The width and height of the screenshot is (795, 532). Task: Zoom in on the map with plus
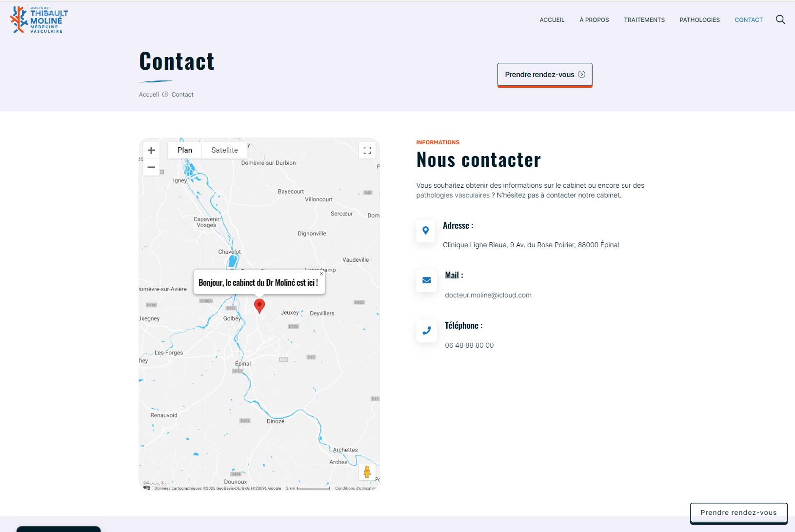151,150
